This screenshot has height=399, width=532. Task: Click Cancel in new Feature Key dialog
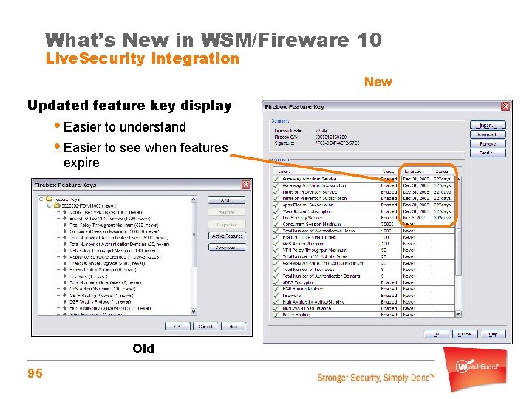tap(465, 334)
